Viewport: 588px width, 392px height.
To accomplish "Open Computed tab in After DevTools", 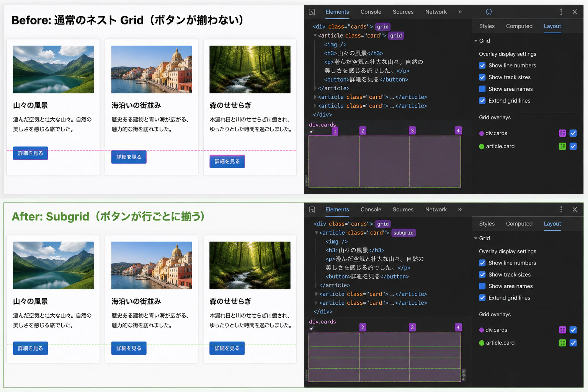I will point(519,224).
